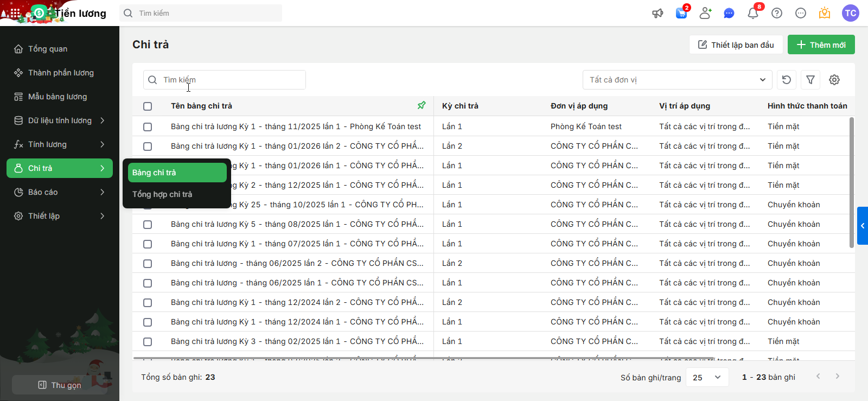The width and height of the screenshot is (868, 401).
Task: Click the green salary app logo
Action: tap(39, 13)
